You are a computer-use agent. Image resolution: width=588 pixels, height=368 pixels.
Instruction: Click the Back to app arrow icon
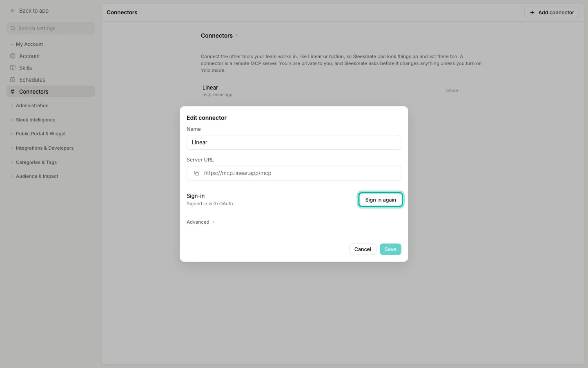(x=13, y=11)
